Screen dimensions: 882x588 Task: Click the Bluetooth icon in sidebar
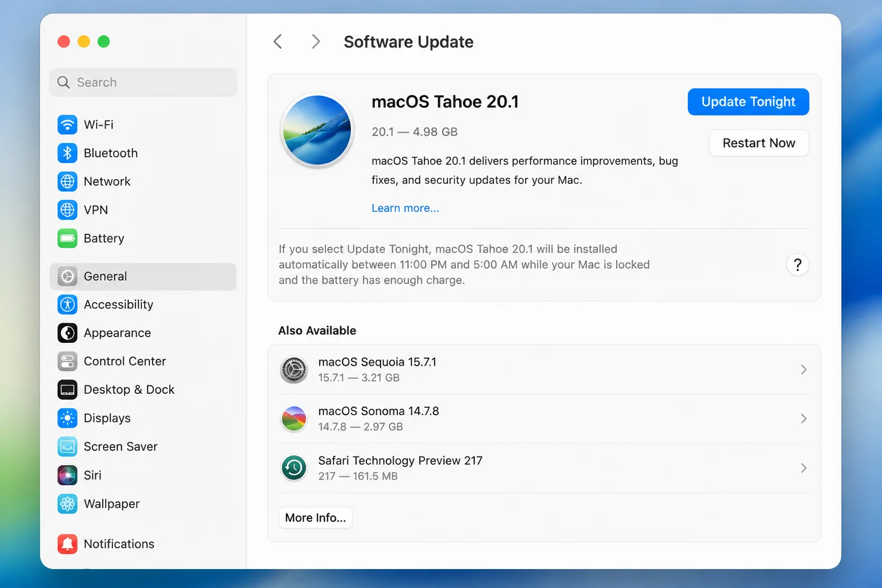67,153
